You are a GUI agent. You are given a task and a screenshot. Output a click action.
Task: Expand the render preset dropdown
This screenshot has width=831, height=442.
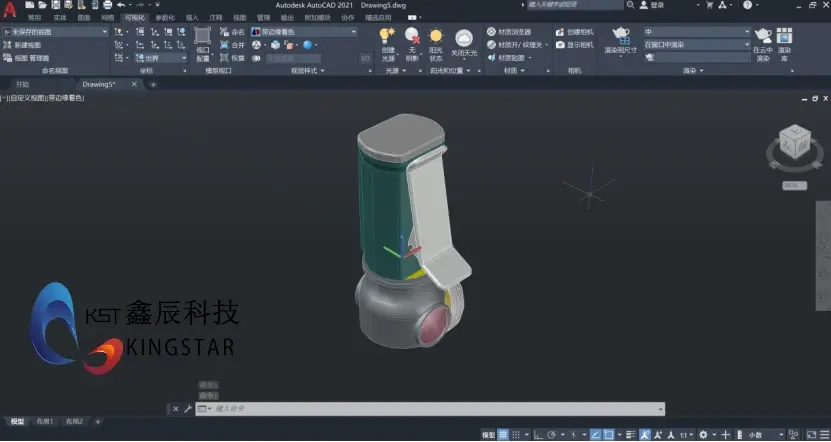pyautogui.click(x=697, y=32)
